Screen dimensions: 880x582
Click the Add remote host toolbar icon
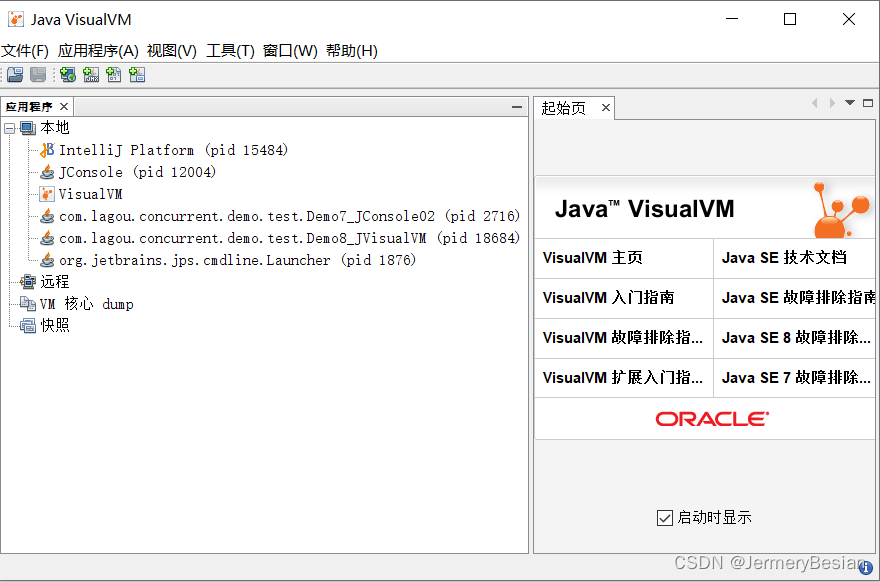click(68, 75)
